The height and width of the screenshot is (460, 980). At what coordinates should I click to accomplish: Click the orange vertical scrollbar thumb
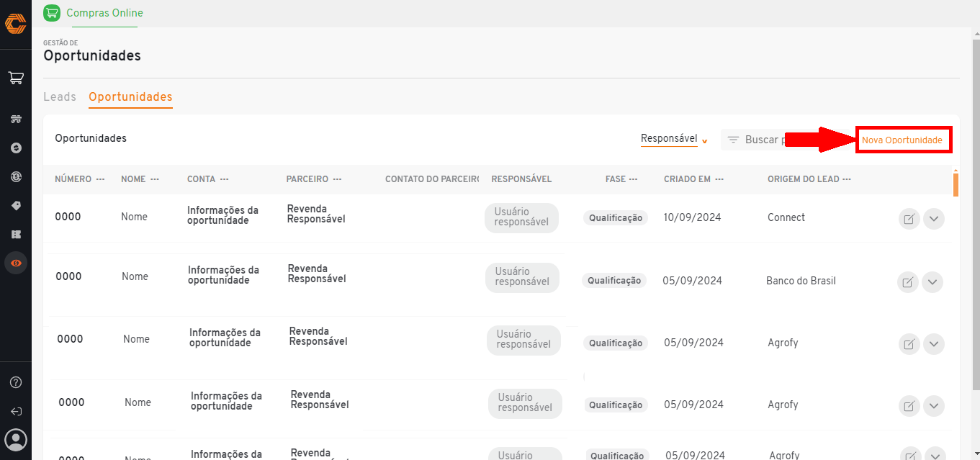tap(956, 184)
